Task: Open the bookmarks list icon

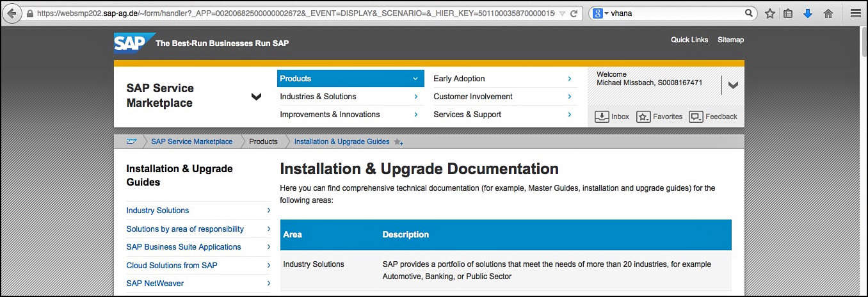Action: [x=789, y=13]
